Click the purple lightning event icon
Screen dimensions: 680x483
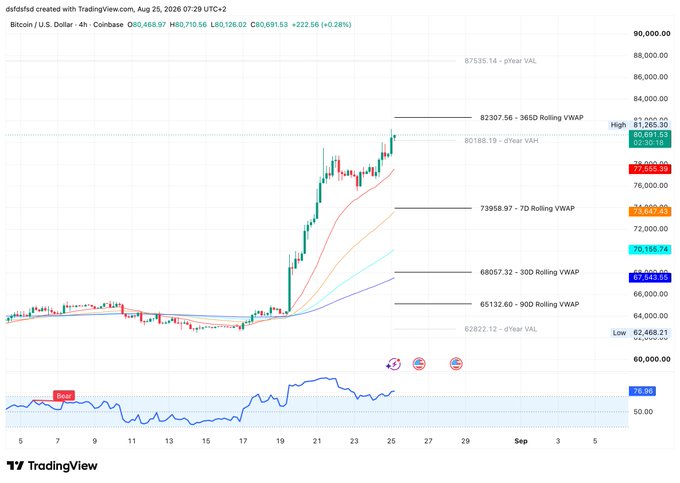[x=394, y=364]
